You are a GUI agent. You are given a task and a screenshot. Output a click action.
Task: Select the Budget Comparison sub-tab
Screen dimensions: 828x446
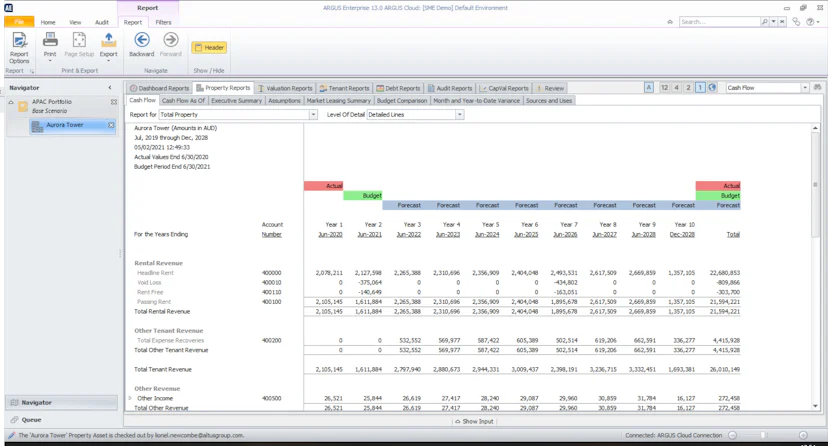click(402, 100)
